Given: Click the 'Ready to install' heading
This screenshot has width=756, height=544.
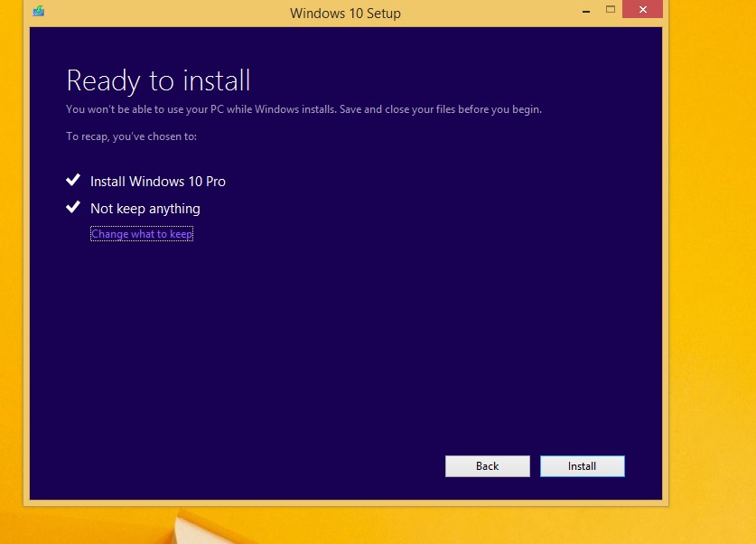Looking at the screenshot, I should [158, 80].
